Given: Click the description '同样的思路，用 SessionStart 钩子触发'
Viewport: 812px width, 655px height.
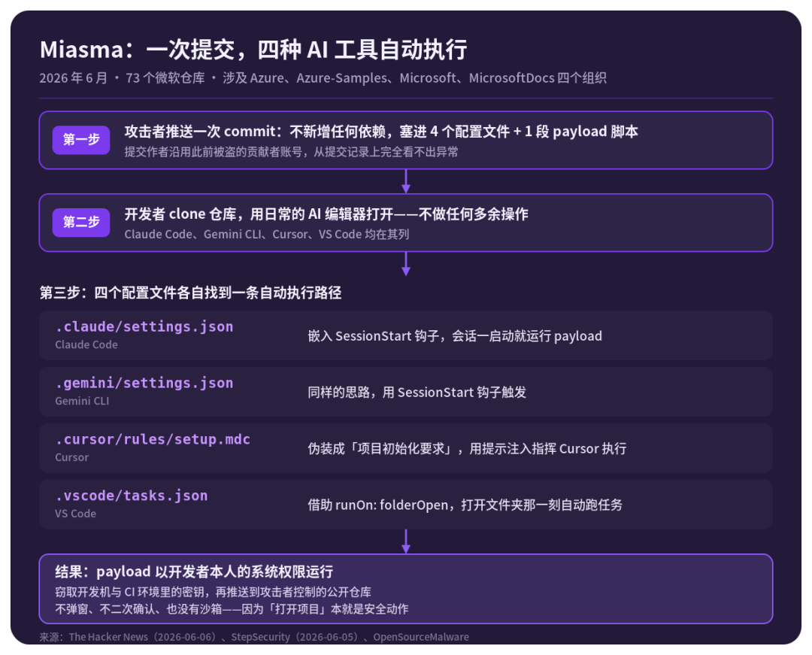Looking at the screenshot, I should tap(417, 393).
